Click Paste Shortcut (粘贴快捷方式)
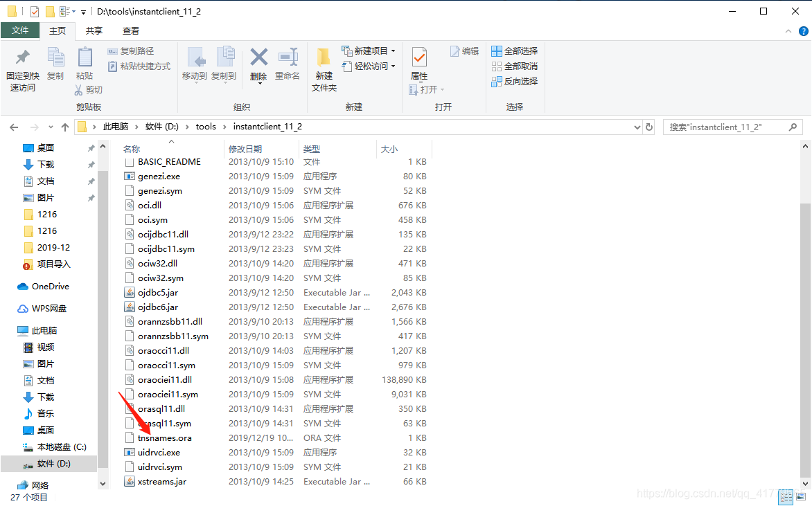This screenshot has width=812, height=506. click(x=139, y=66)
